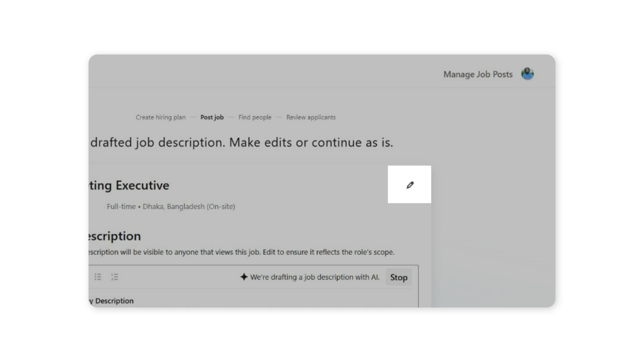Stop the AI job description drafting
Viewport: 644px width, 362px height.
pos(399,277)
